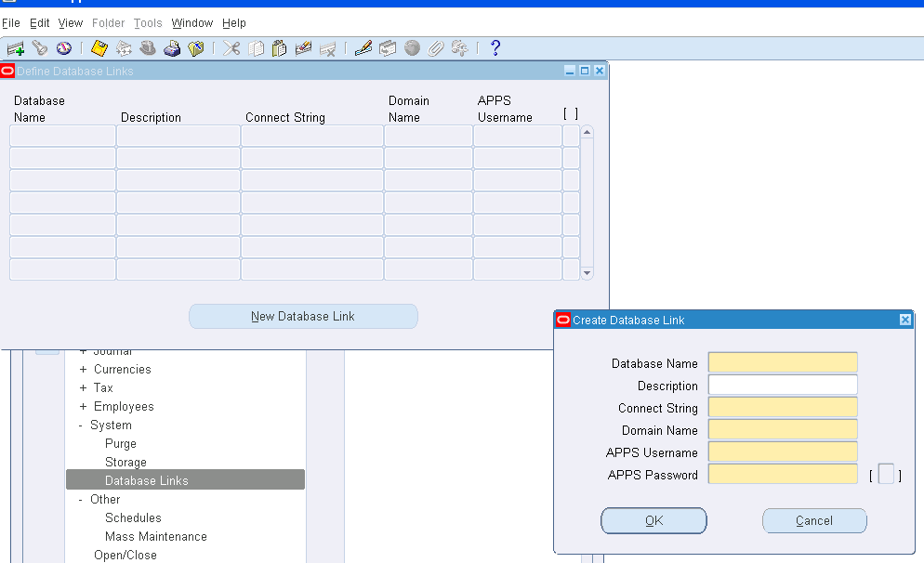Expand the Currencies tree node

tap(83, 369)
